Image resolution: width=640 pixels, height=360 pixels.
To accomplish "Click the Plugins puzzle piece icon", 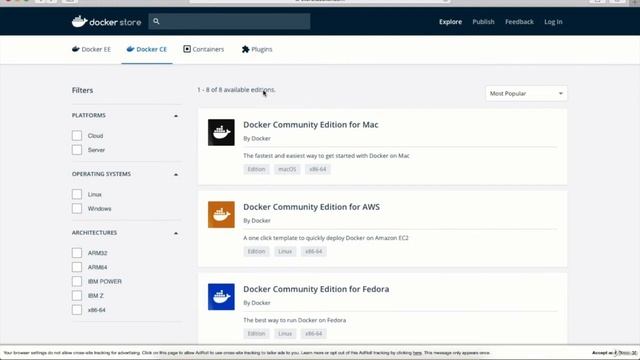I will point(245,49).
